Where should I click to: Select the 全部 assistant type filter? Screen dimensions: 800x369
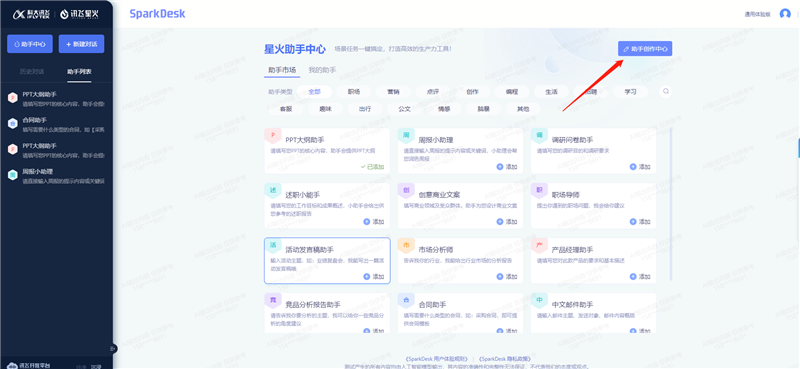point(314,92)
